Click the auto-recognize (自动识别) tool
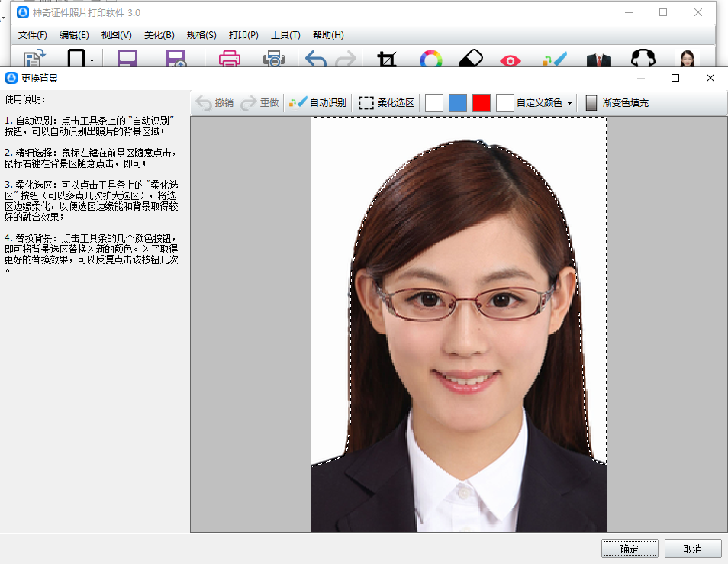The height and width of the screenshot is (564, 728). point(317,103)
